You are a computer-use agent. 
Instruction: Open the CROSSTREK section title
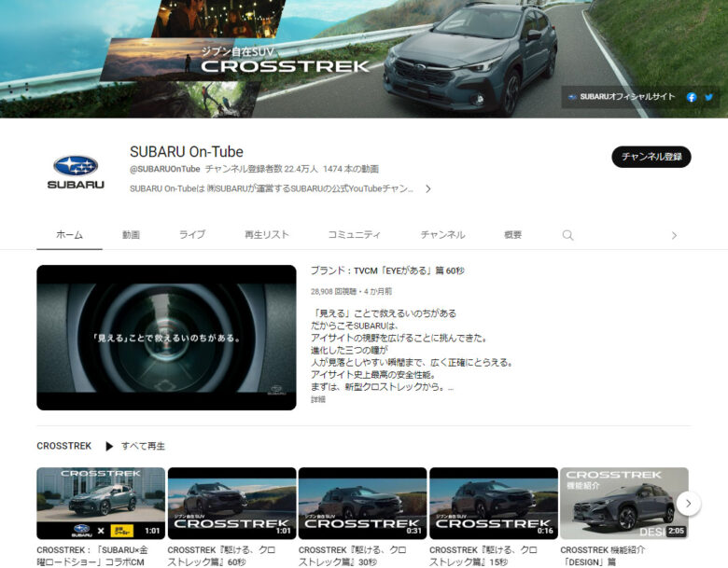coord(64,446)
